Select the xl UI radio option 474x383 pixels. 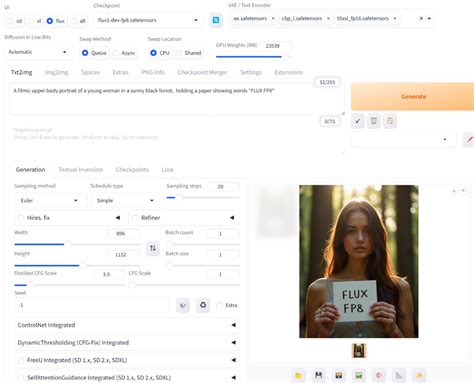point(31,21)
